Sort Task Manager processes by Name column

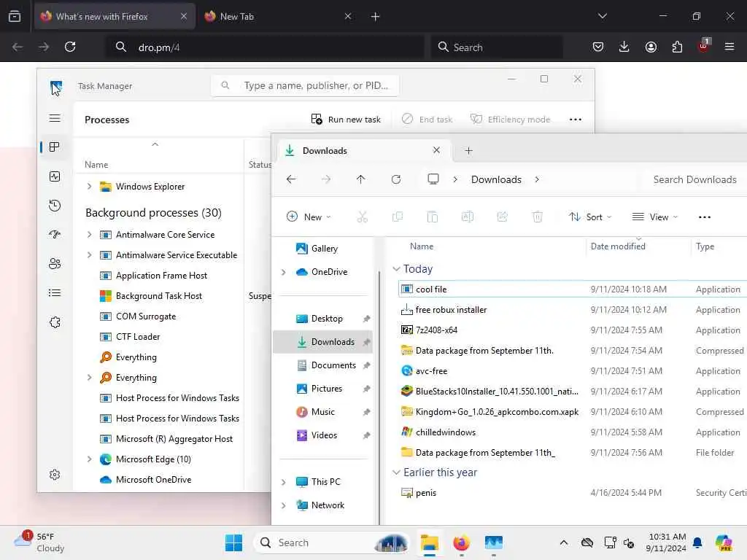point(96,164)
